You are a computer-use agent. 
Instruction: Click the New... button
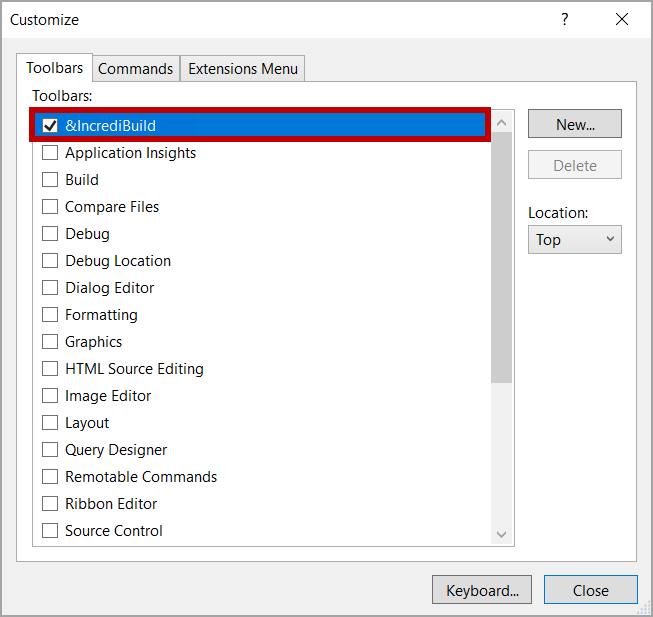[574, 124]
